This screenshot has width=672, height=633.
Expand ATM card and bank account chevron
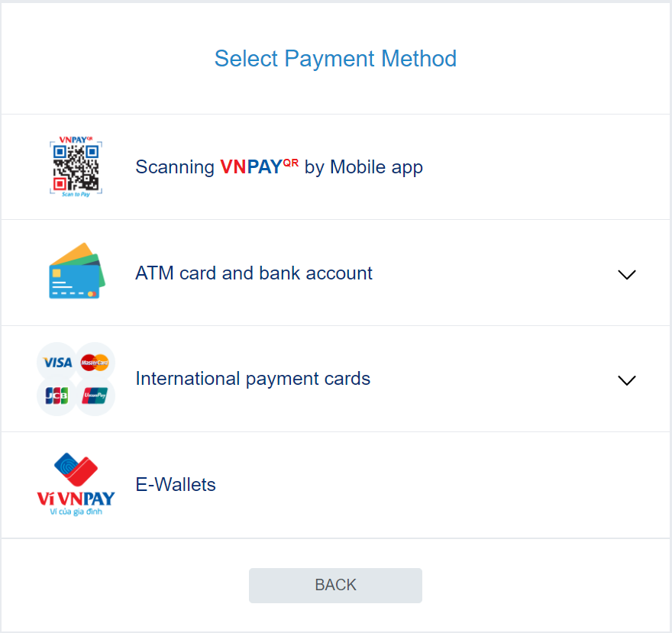626,274
